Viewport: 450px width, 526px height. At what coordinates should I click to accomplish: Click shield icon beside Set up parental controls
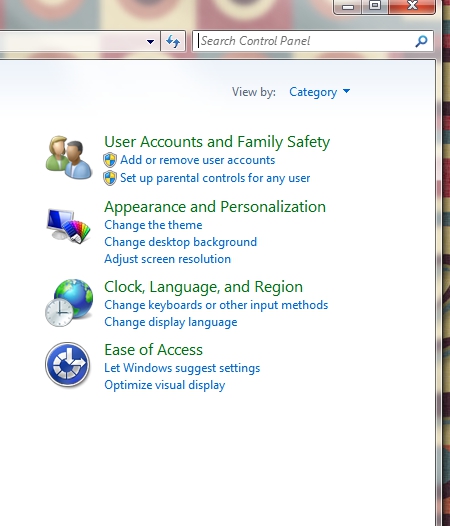(x=110, y=178)
